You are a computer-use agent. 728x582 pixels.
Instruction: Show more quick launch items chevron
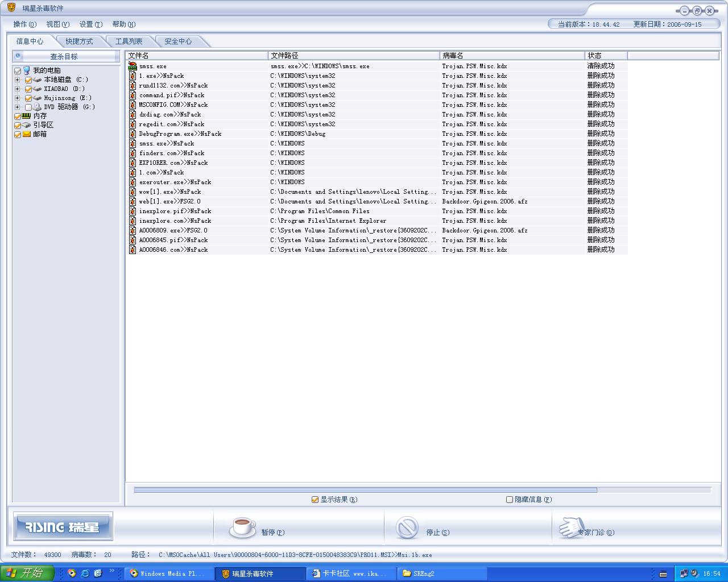pyautogui.click(x=112, y=571)
